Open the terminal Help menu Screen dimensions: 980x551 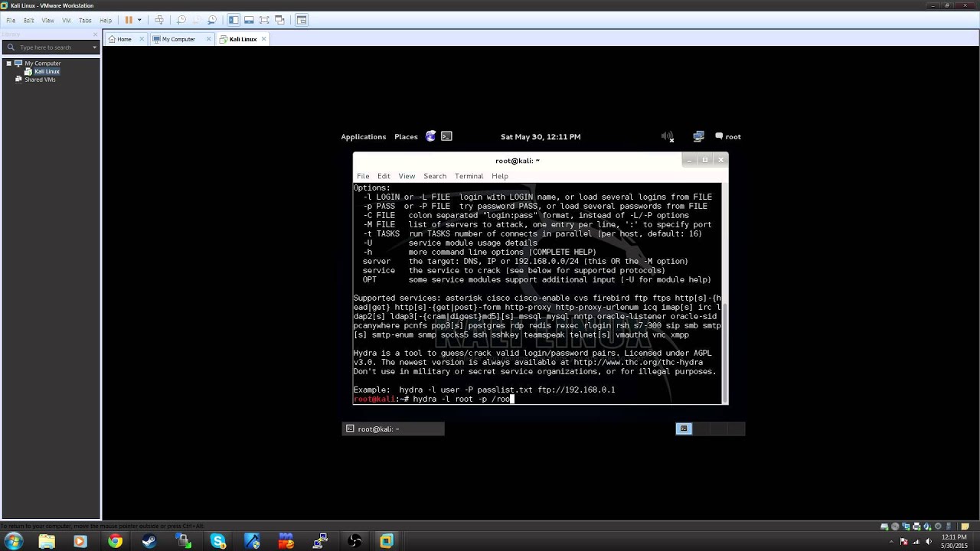(500, 176)
